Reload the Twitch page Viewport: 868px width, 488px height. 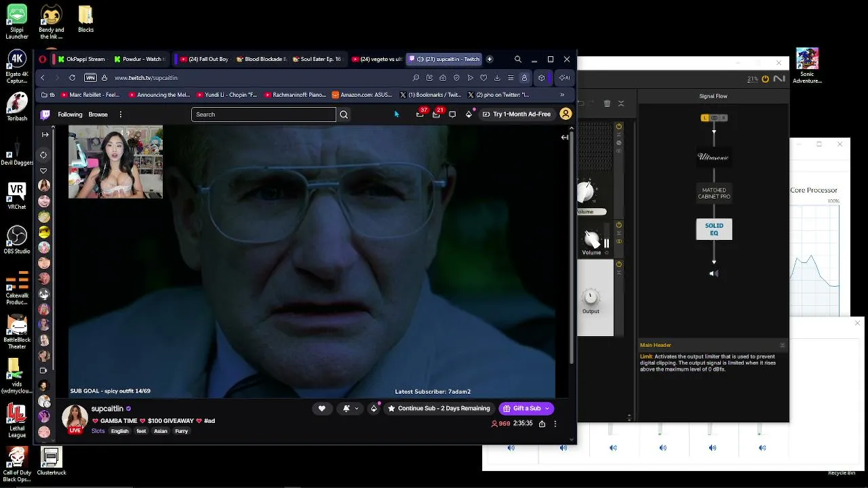(x=72, y=78)
